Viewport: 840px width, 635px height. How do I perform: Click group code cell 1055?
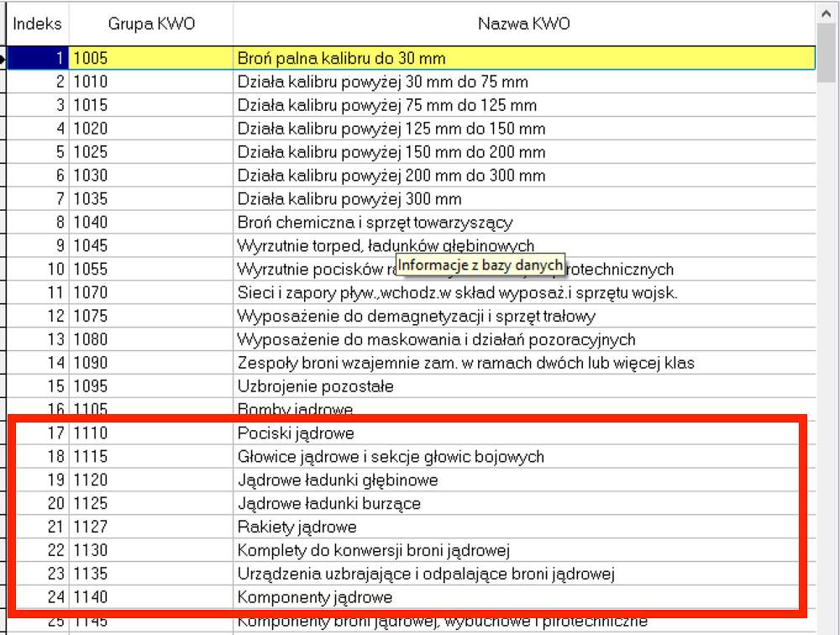pos(151,269)
